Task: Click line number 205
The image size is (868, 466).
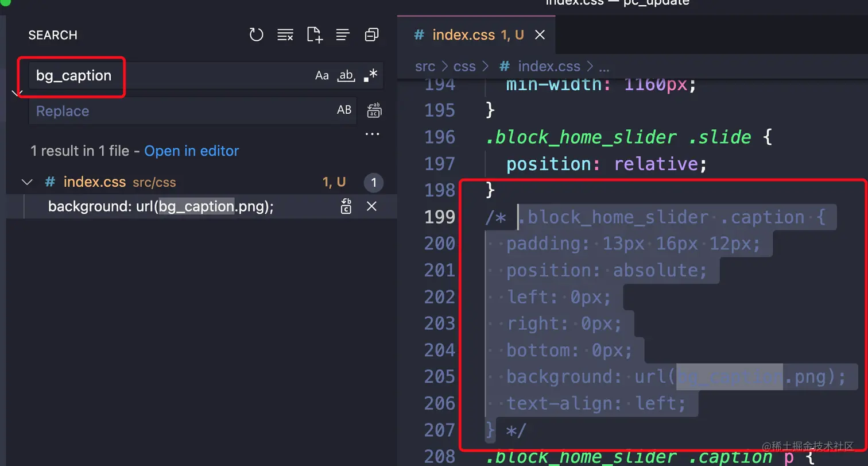Action: point(440,377)
